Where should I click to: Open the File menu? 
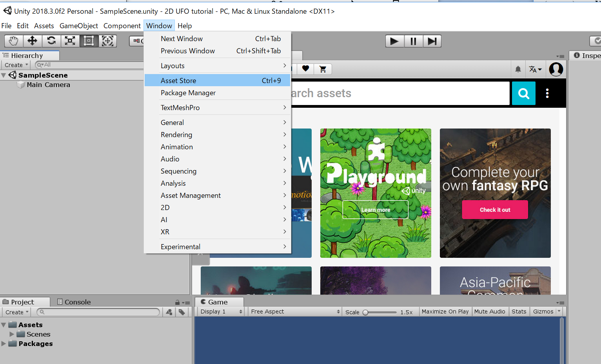tap(6, 25)
